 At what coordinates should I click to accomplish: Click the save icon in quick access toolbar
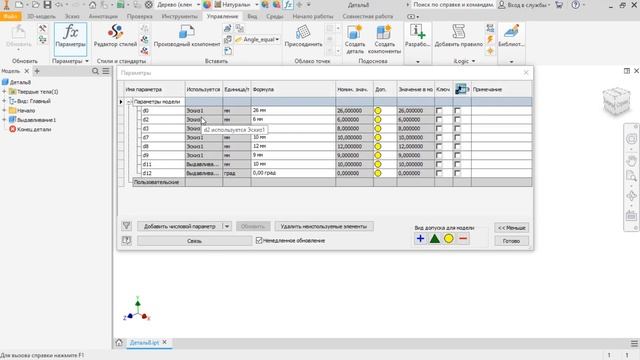point(48,5)
